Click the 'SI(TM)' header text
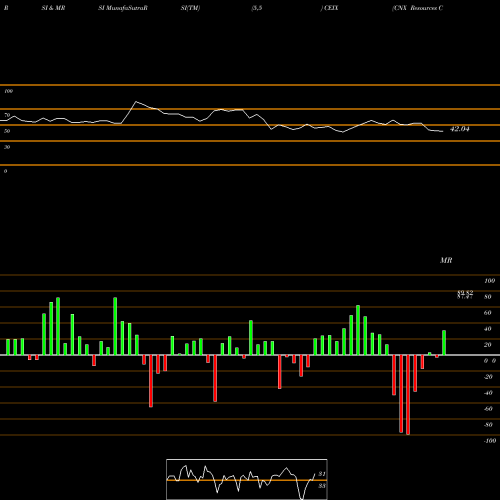 point(190,8)
